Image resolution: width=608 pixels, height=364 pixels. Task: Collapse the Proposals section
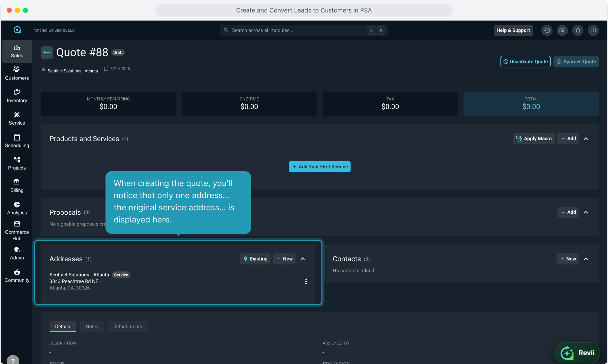tap(586, 212)
